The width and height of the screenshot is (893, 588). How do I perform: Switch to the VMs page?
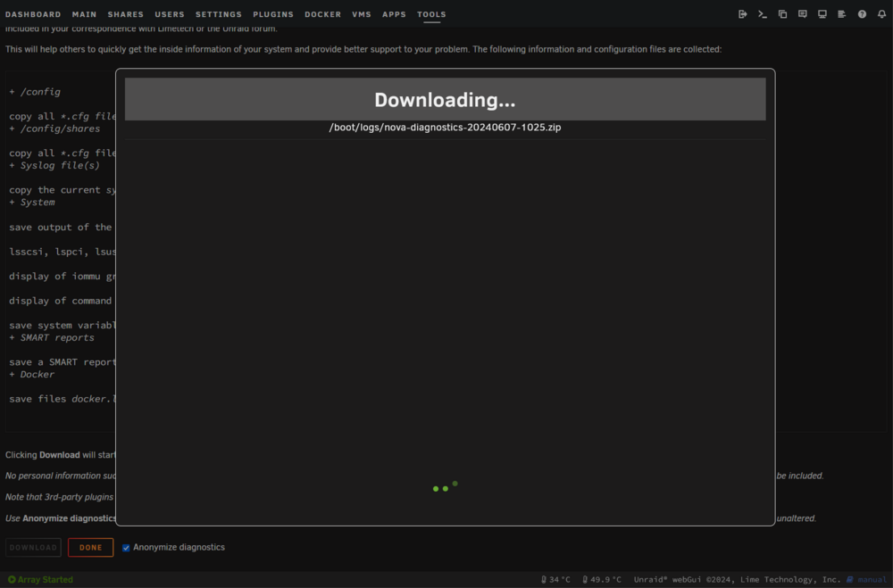[x=362, y=14]
